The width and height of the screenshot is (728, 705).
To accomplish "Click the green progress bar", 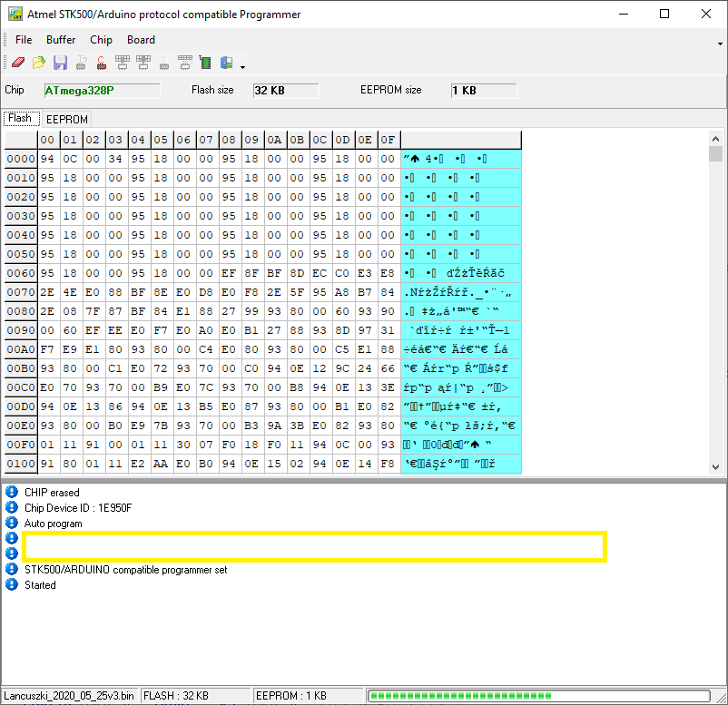I will [x=538, y=696].
